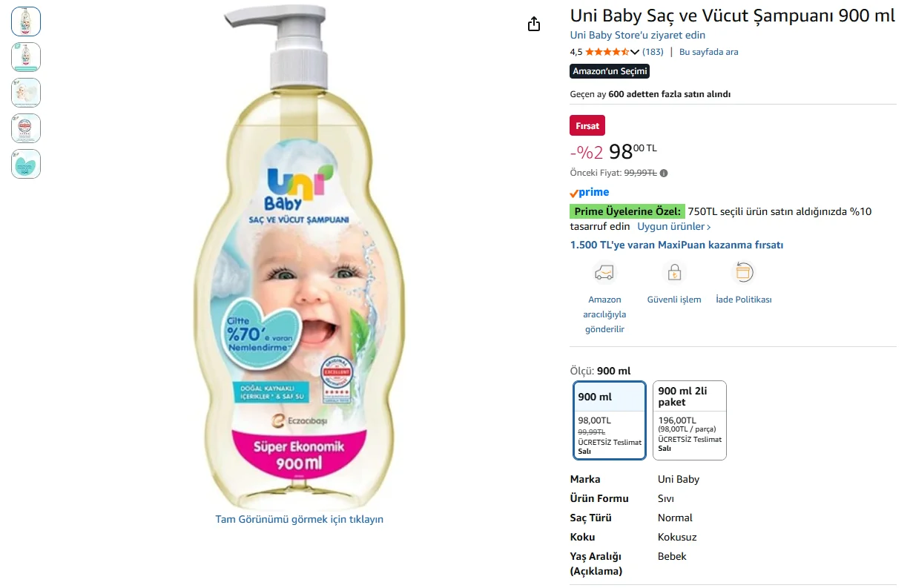
Task: Click Tam Görünümü görmek için tıklayın
Action: (x=299, y=519)
